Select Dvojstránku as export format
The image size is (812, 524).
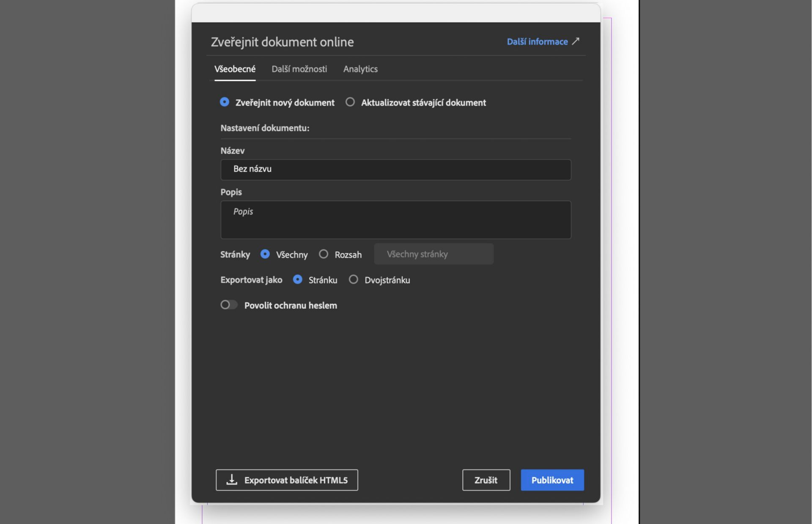point(354,280)
